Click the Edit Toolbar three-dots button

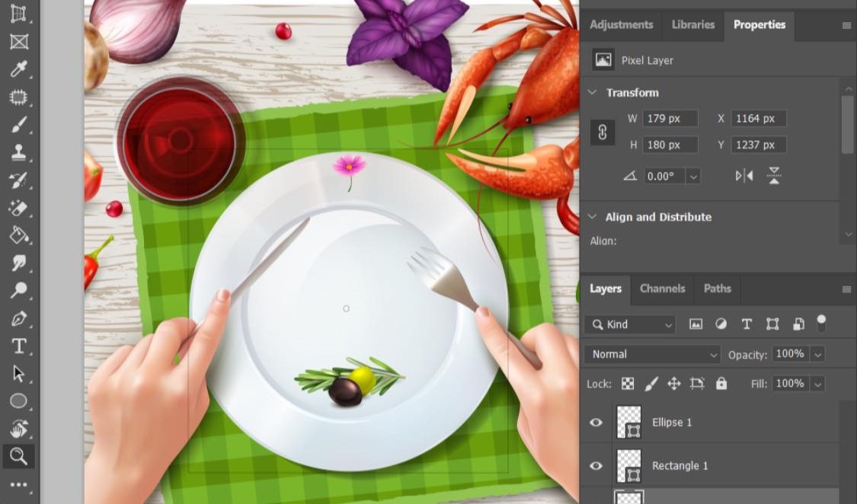pyautogui.click(x=18, y=485)
